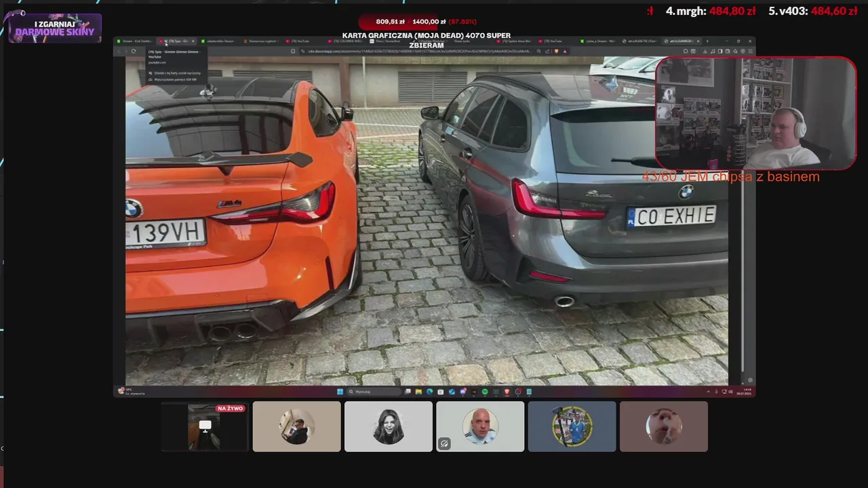
Task: Click the browser back arrow
Action: click(119, 51)
